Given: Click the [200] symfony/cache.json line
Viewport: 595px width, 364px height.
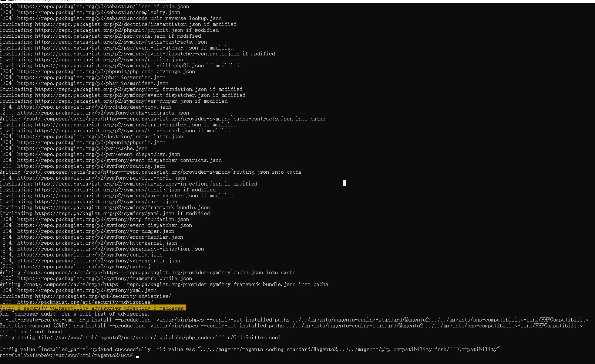Looking at the screenshot, I should pyautogui.click(x=80, y=266).
